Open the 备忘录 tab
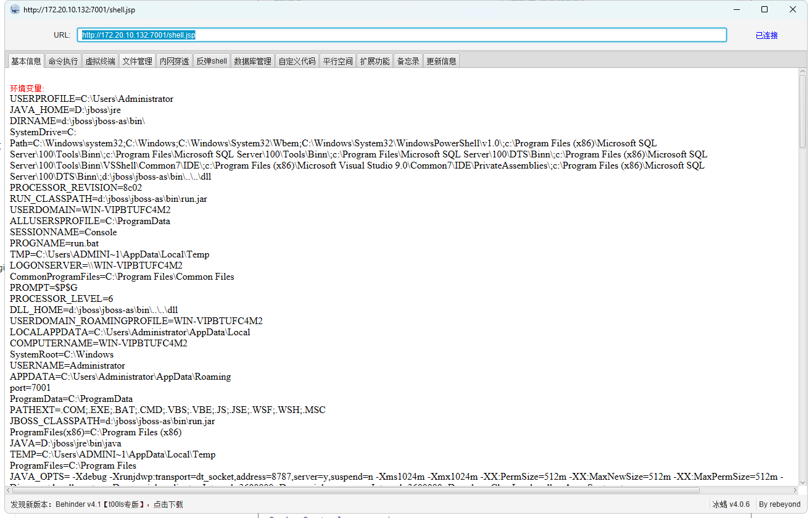This screenshot has width=812, height=518. (x=408, y=61)
